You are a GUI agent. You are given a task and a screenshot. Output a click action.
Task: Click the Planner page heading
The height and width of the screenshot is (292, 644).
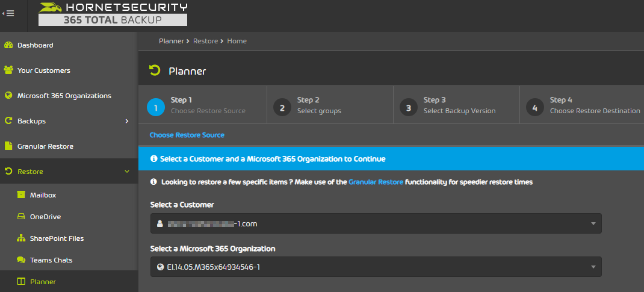(187, 71)
